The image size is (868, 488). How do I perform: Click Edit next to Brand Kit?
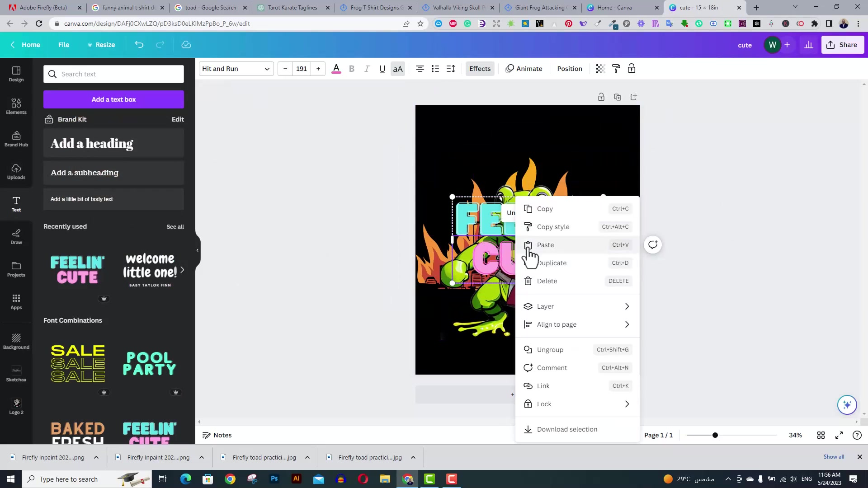[x=178, y=119]
